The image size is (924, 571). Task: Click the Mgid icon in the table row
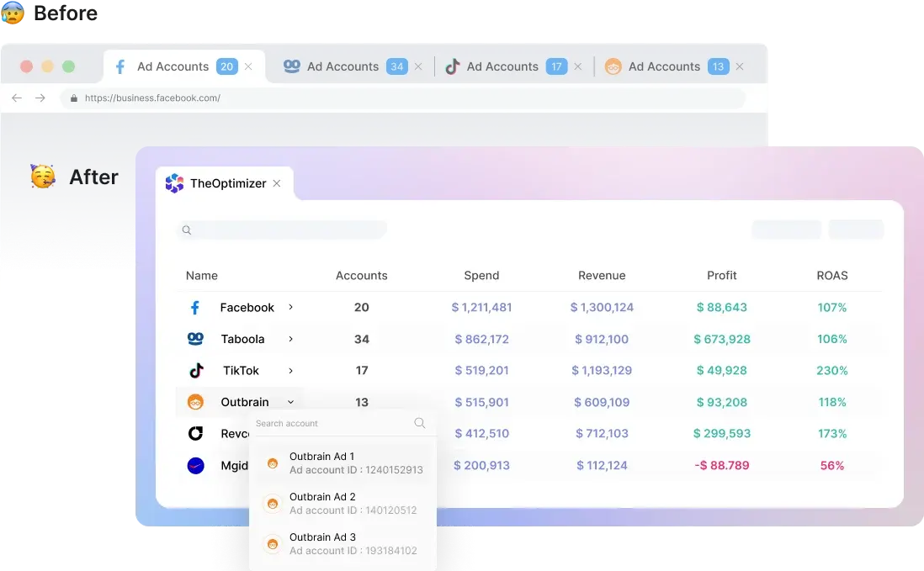coord(195,466)
